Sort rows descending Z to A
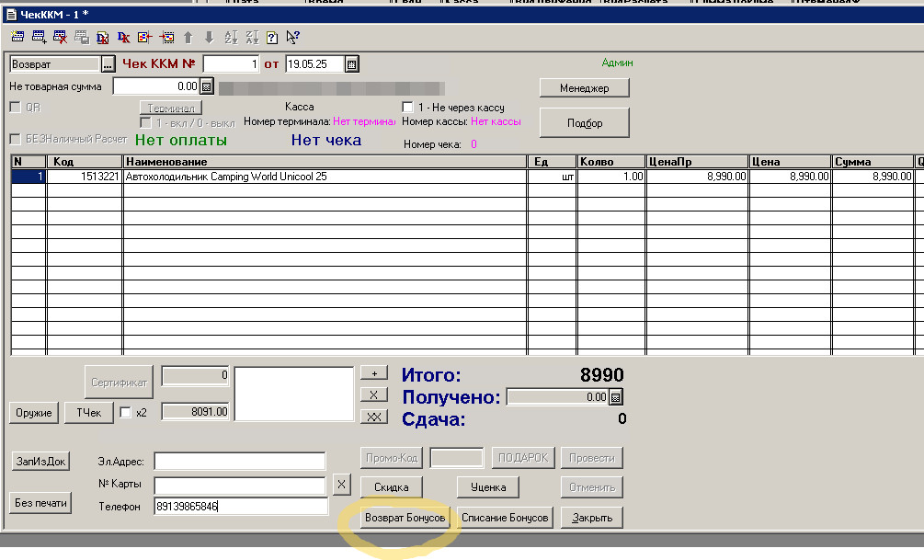The width and height of the screenshot is (924, 560). tap(252, 37)
